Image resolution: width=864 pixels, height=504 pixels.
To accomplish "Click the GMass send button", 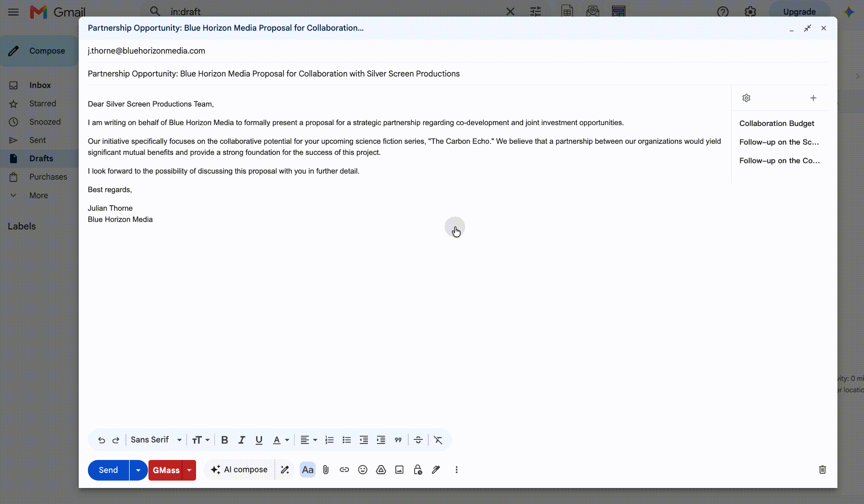I will [166, 470].
